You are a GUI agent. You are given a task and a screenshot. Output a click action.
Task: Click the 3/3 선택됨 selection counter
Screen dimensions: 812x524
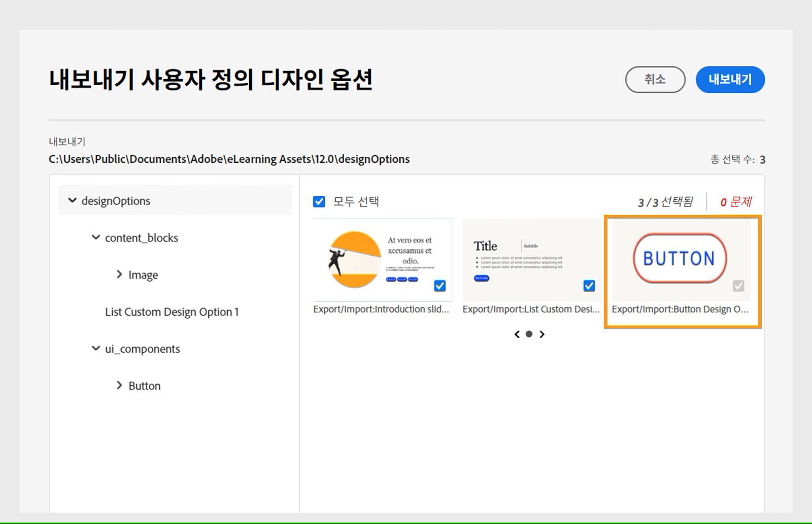pos(666,202)
